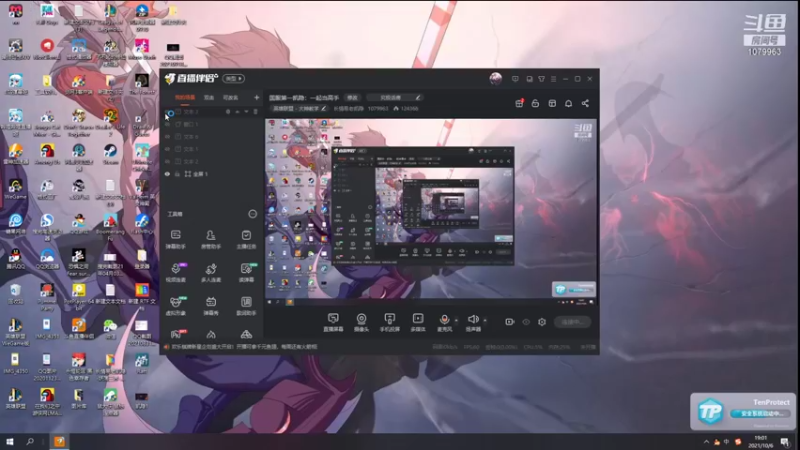
Task: Expand the microphone options arrow
Action: point(456,320)
